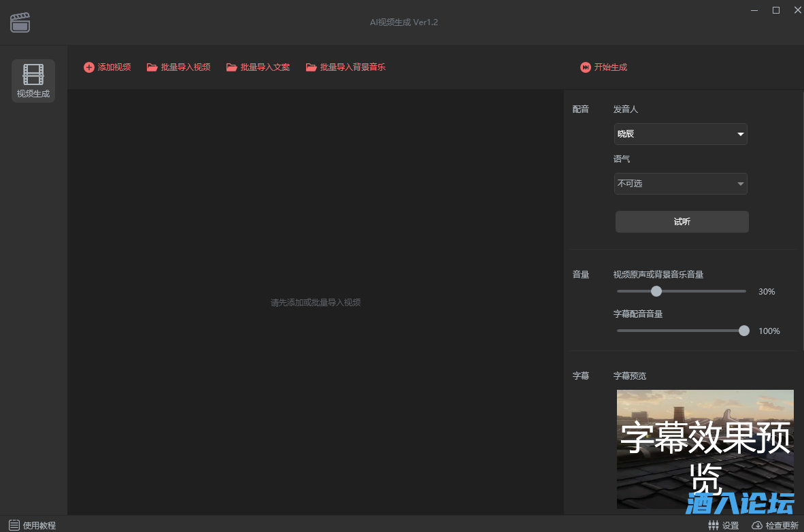Viewport: 804px width, 532px height.
Task: Click the 批量导入背景音乐 folder icon
Action: (312, 67)
